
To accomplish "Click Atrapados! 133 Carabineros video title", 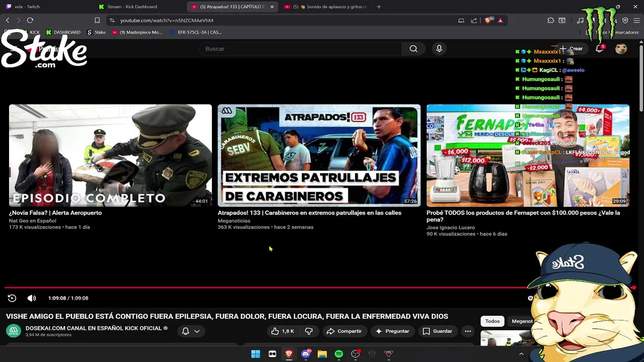I will [x=309, y=213].
